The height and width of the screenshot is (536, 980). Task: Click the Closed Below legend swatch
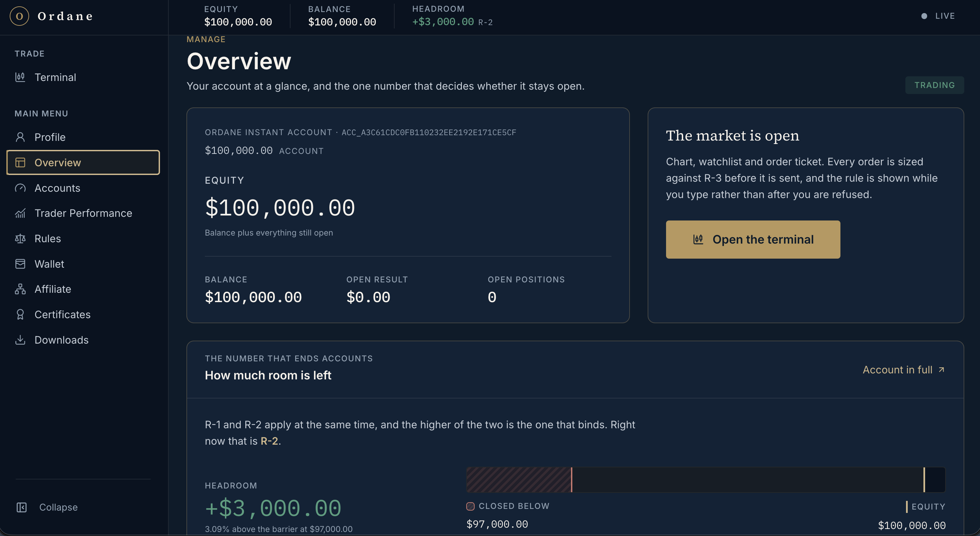[x=471, y=506]
